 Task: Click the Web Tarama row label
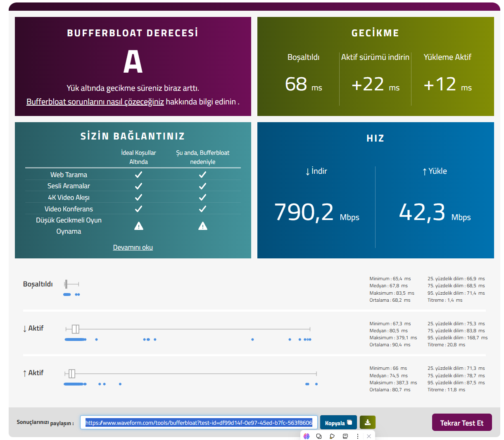point(69,175)
